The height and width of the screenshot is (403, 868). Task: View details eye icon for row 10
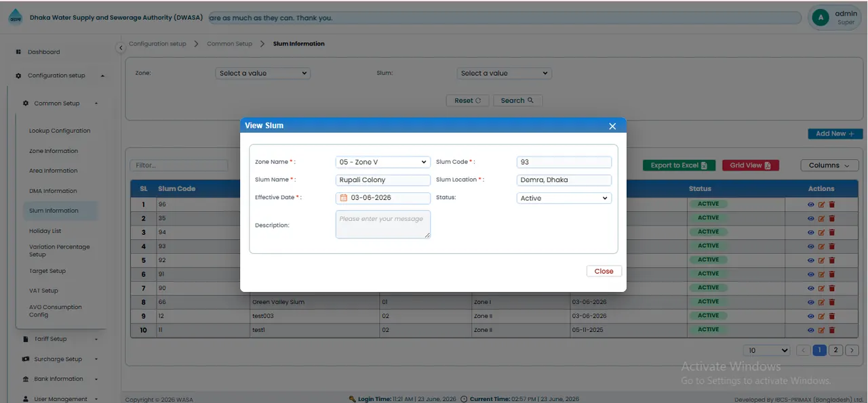click(811, 330)
